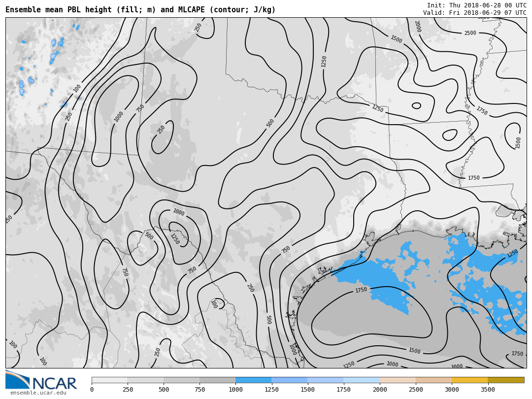Pick the 1250–1500 blue colorbar swatch
The height and width of the screenshot is (399, 532).
coord(289,380)
